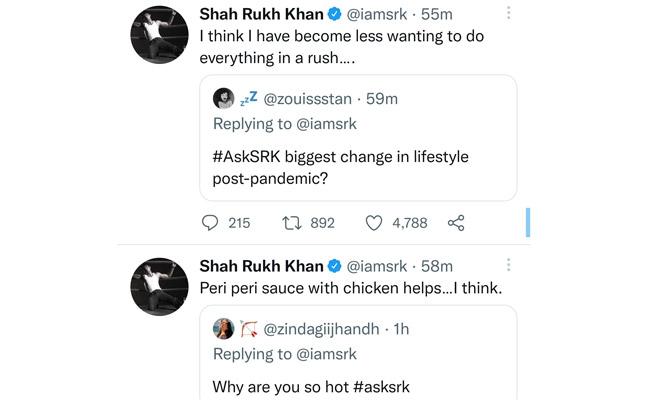Open three-dot menu on 55m tweet
Image resolution: width=650 pixels, height=400 pixels.
click(x=509, y=13)
